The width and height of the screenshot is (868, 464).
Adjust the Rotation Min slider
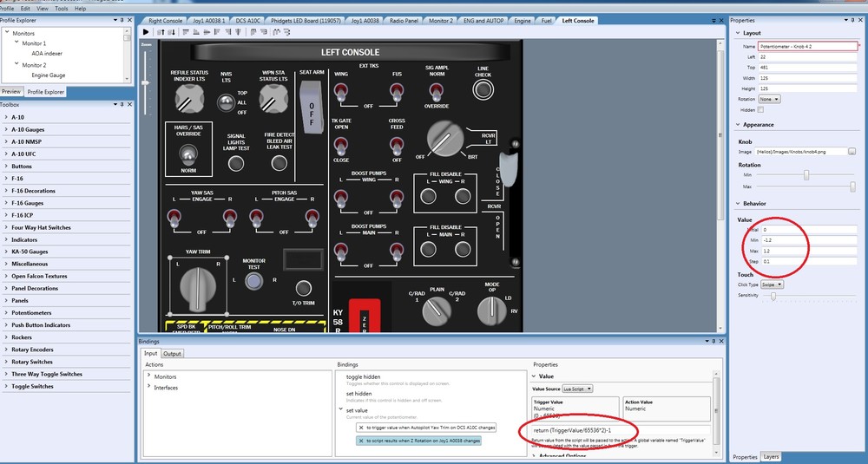(x=806, y=175)
